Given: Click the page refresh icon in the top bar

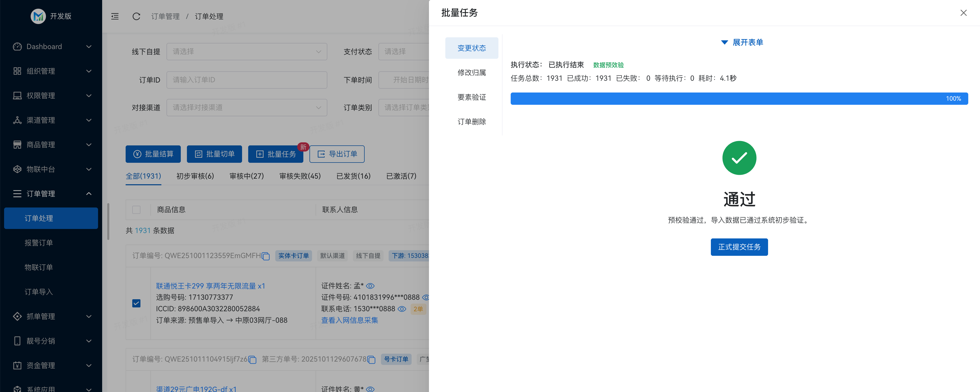Looking at the screenshot, I should coord(136,16).
